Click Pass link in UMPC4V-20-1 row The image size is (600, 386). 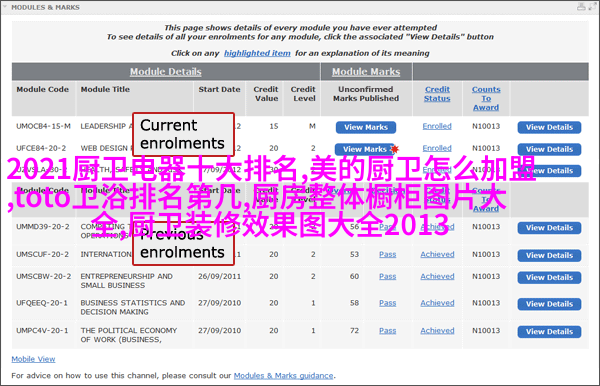click(388, 331)
